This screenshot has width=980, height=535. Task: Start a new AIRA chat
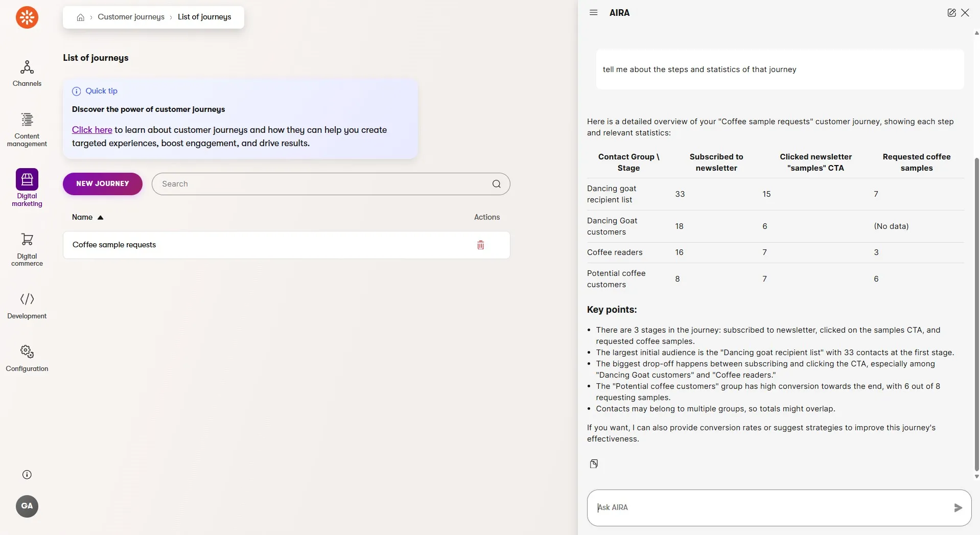click(x=951, y=13)
